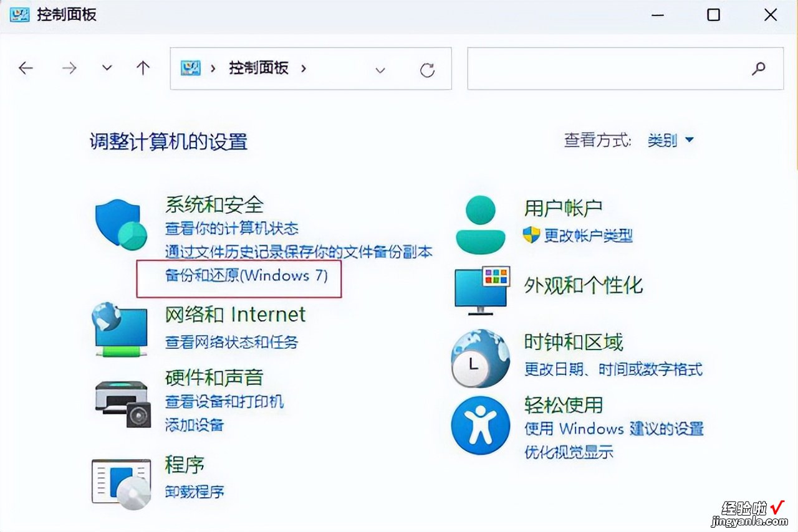Viewport: 798px width, 532px height.
Task: Click the Programs disc icon
Action: coord(122,483)
